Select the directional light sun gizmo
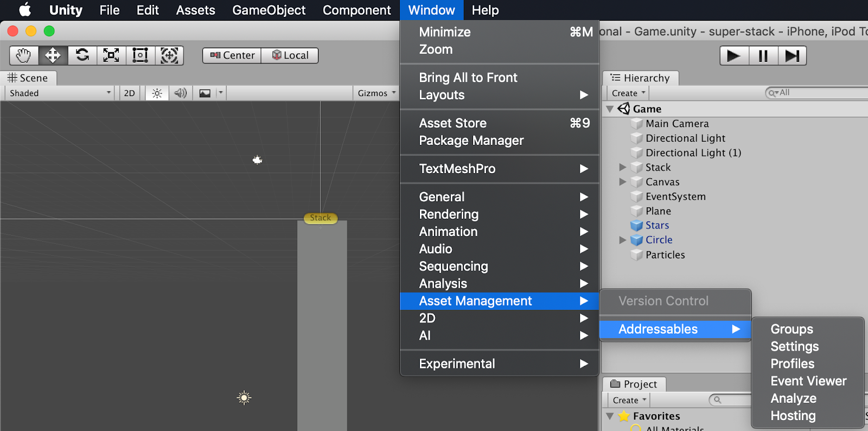Image resolution: width=868 pixels, height=431 pixels. 244,398
